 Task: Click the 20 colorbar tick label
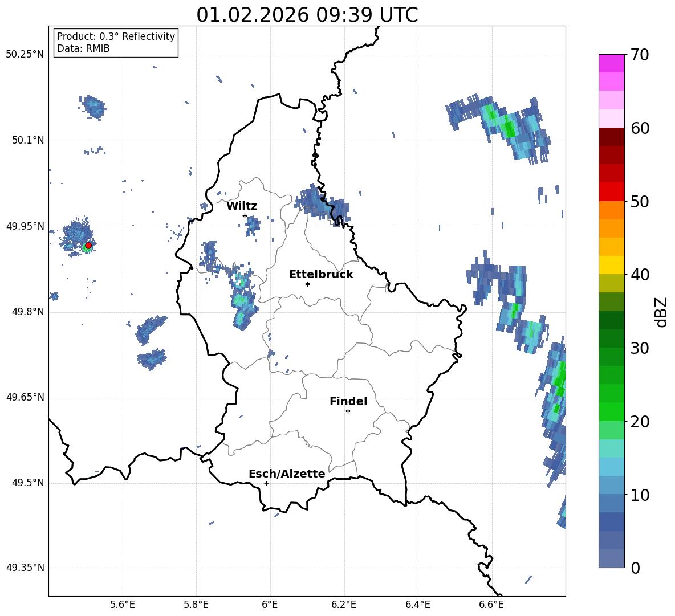[640, 422]
